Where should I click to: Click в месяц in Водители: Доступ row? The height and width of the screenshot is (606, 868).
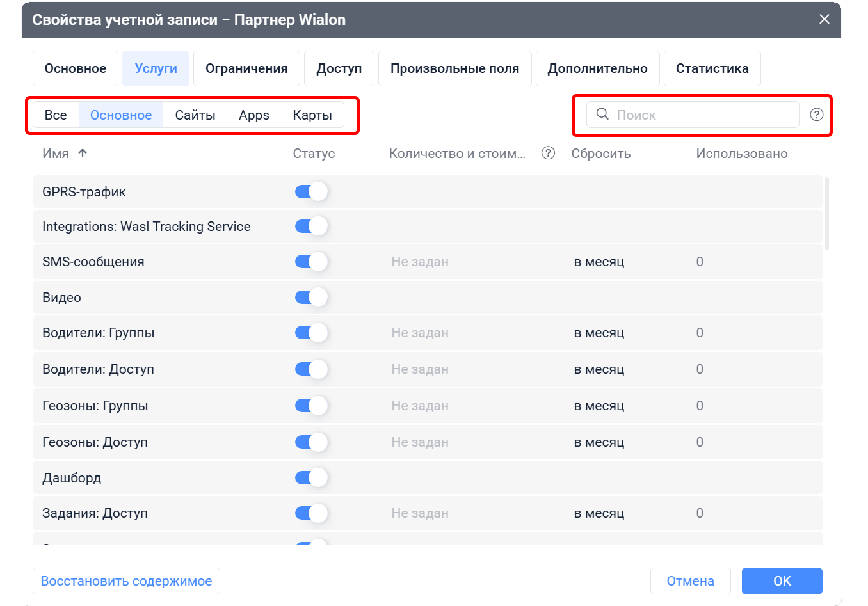coord(599,369)
